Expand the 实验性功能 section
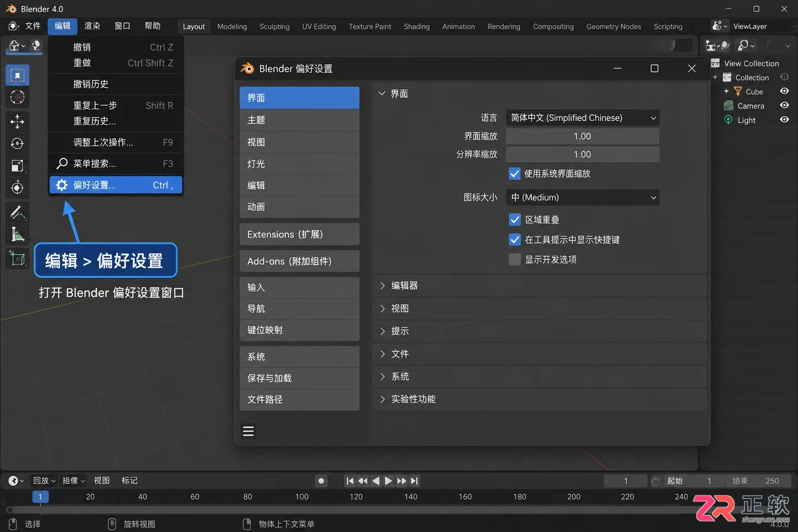The height and width of the screenshot is (532, 798). click(540, 399)
